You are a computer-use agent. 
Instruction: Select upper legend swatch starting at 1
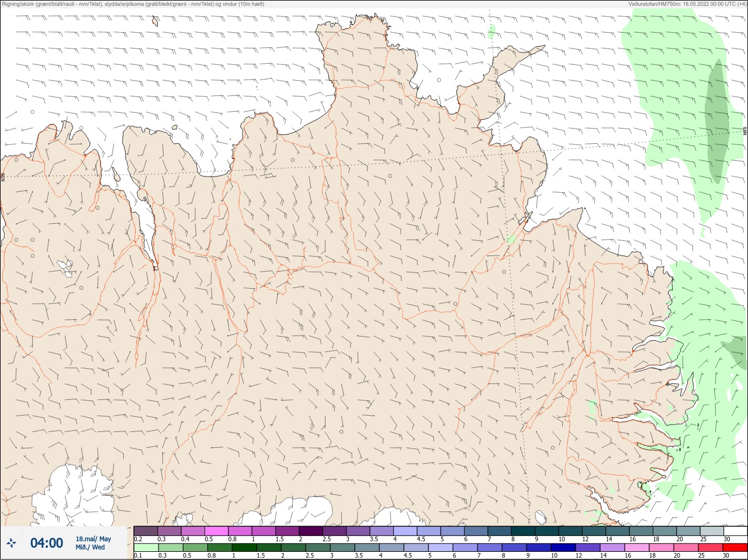264,531
